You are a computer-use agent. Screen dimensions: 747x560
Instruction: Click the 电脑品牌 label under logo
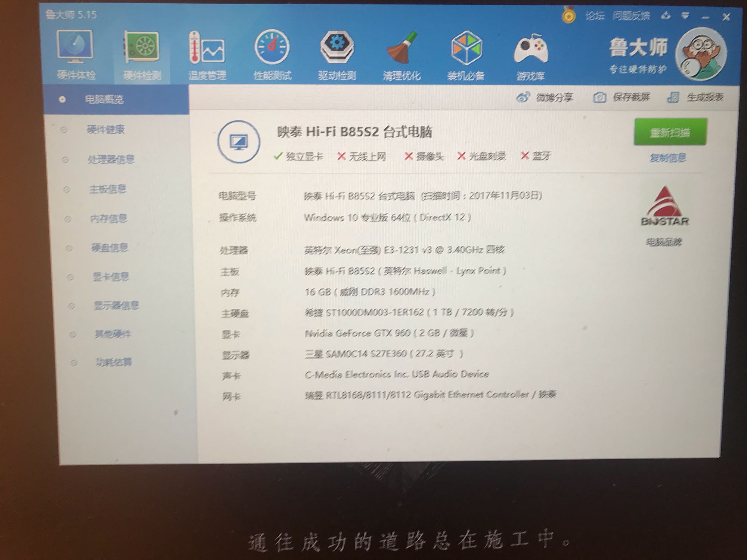coord(664,242)
